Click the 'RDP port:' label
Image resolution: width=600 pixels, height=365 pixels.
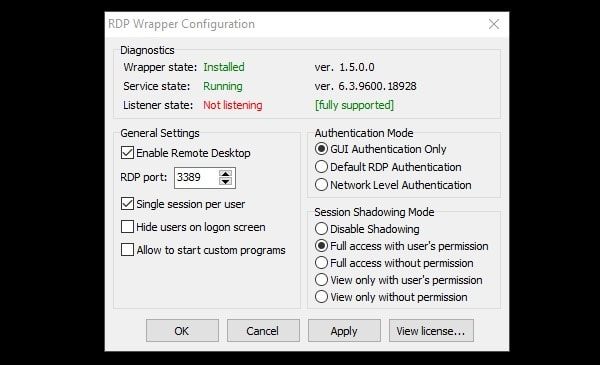click(x=143, y=178)
